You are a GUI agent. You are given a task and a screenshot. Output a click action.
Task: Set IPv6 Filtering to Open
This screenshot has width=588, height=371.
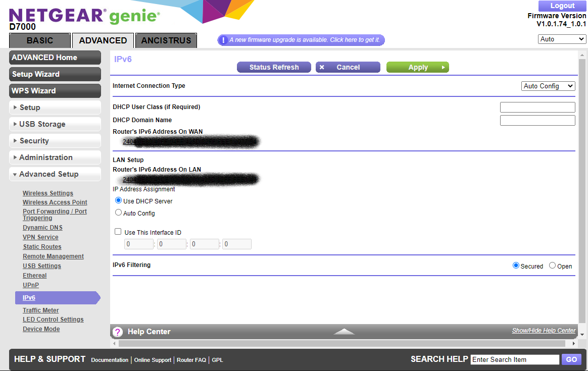pos(552,266)
